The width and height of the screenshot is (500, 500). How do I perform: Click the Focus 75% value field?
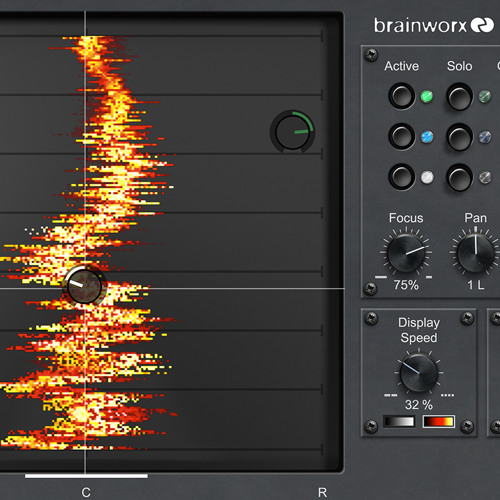click(406, 285)
